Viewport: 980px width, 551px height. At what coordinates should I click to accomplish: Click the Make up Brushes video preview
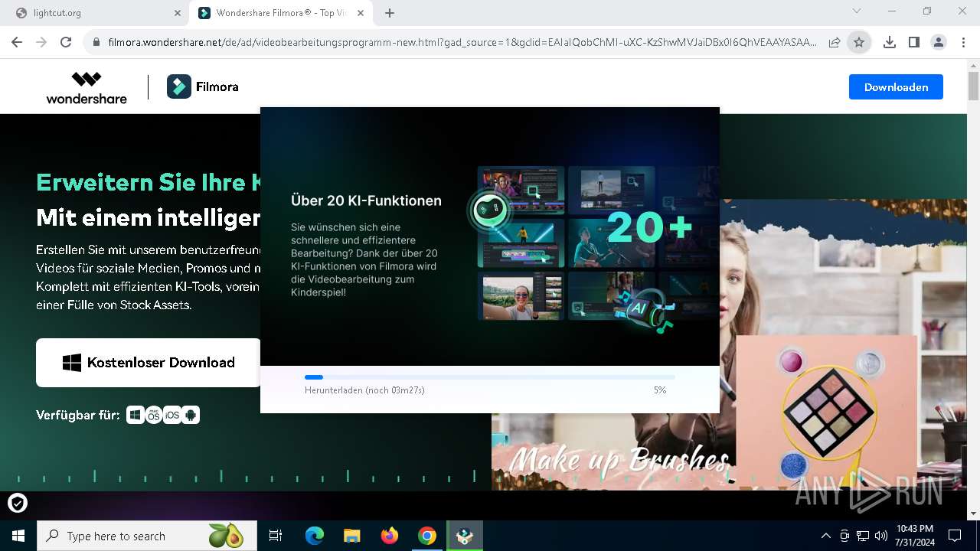click(x=729, y=344)
